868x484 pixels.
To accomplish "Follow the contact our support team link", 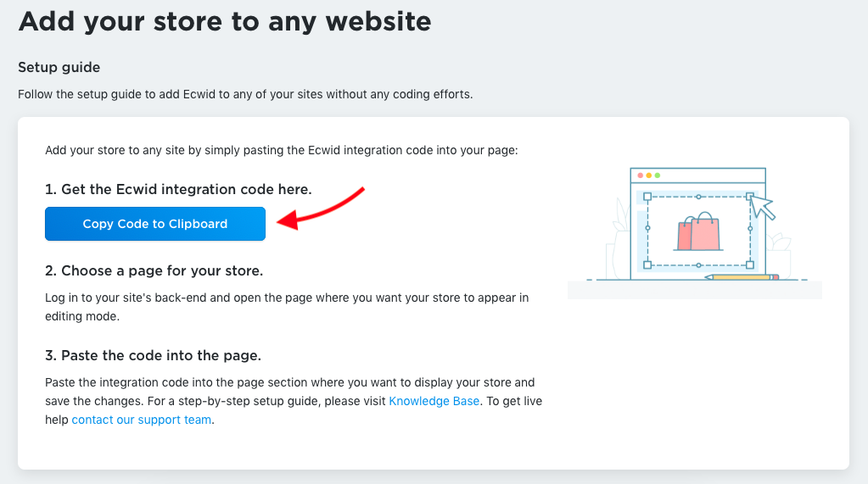I will coord(141,420).
